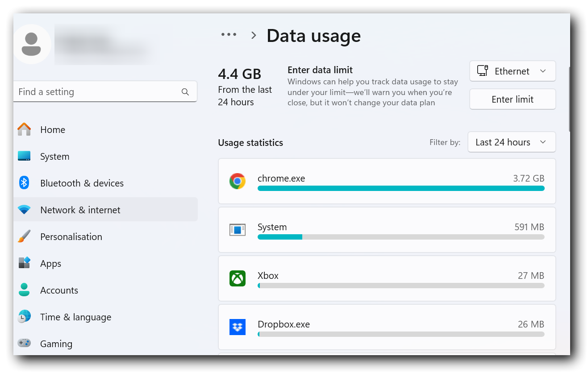Go to Personalisation settings
The height and width of the screenshot is (373, 588).
point(71,236)
